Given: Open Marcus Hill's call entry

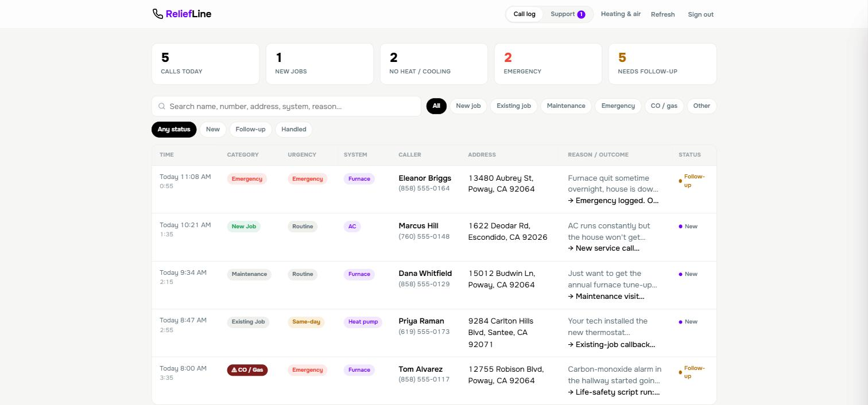Looking at the screenshot, I should click(x=434, y=237).
